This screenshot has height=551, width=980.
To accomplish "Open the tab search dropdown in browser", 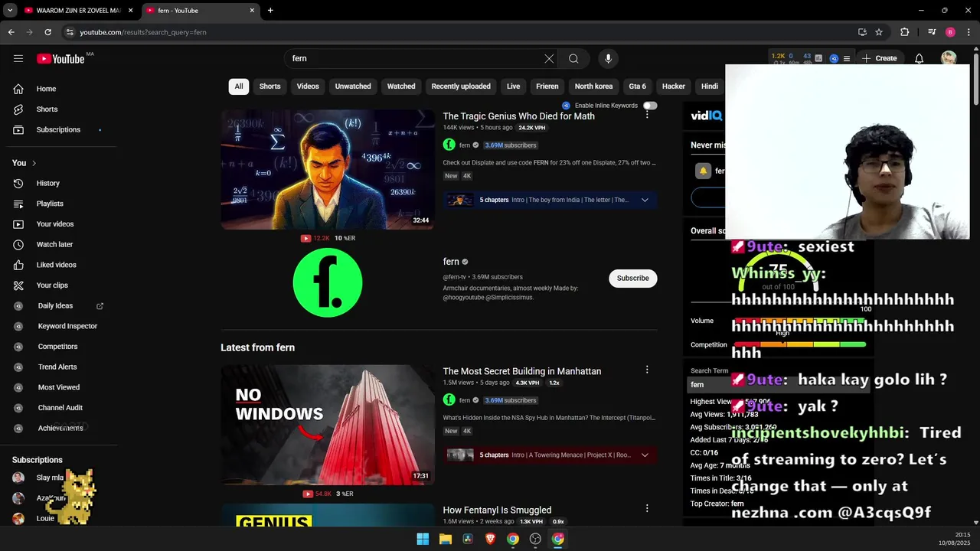I will [x=10, y=11].
